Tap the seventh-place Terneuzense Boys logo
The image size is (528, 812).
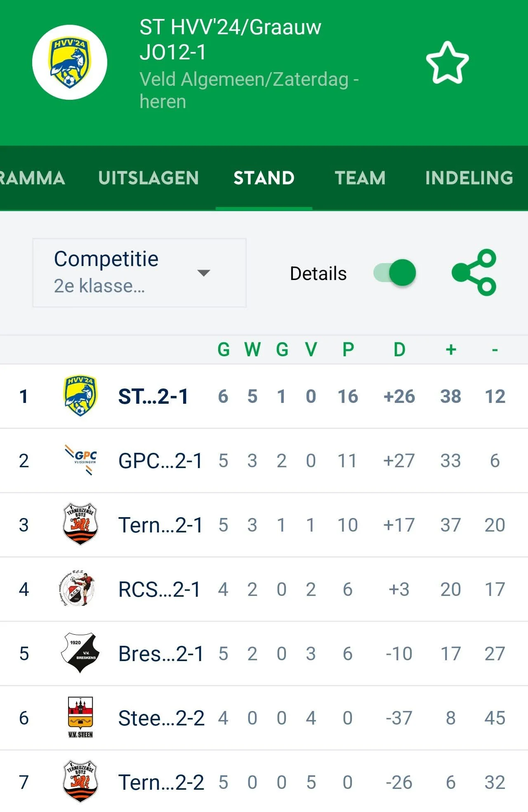click(80, 782)
